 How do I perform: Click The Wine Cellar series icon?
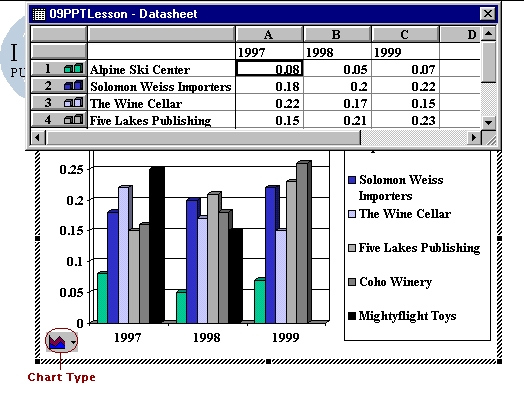74,102
